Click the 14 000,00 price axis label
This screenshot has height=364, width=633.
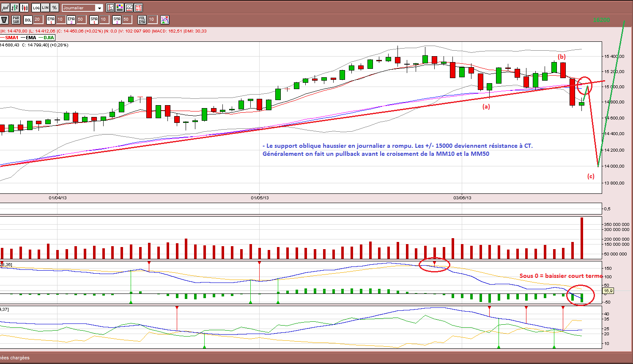614,166
